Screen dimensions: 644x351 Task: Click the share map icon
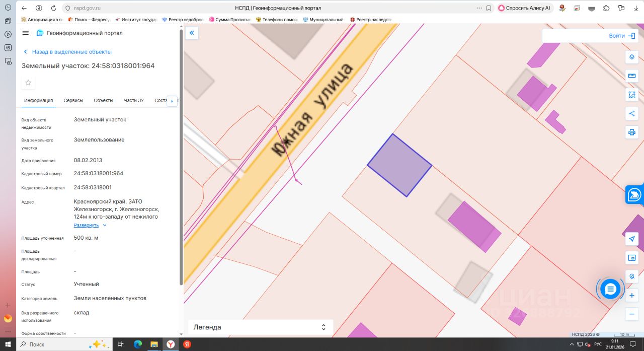point(632,113)
